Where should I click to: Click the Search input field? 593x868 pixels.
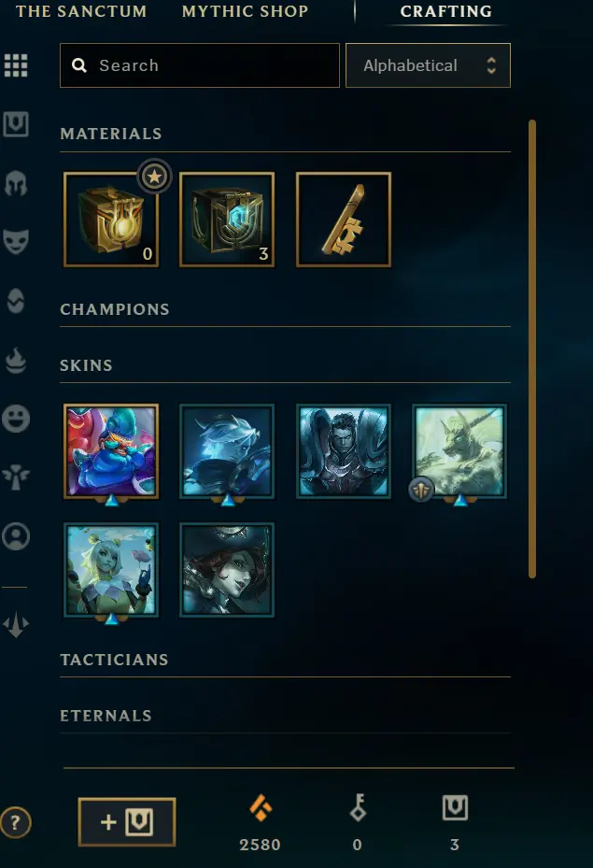coord(200,65)
